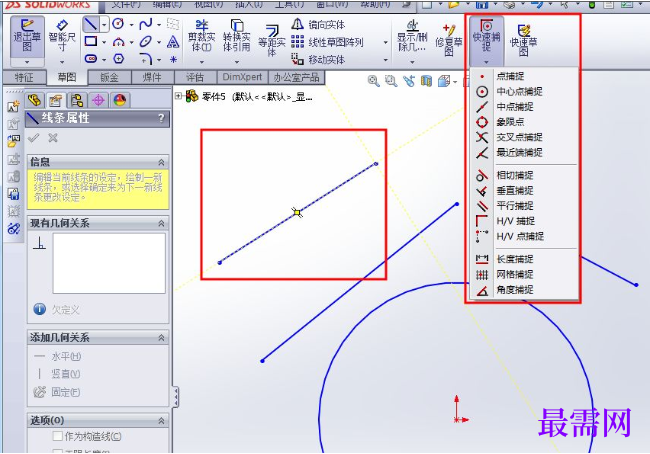Select the Smart Dimension (智能尺寸) tool

(62, 36)
